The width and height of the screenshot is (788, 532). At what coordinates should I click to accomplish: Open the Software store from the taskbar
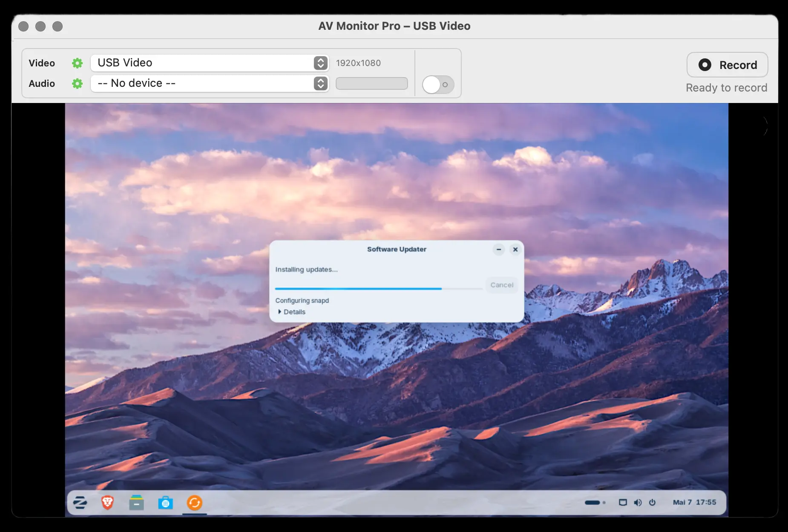[165, 503]
